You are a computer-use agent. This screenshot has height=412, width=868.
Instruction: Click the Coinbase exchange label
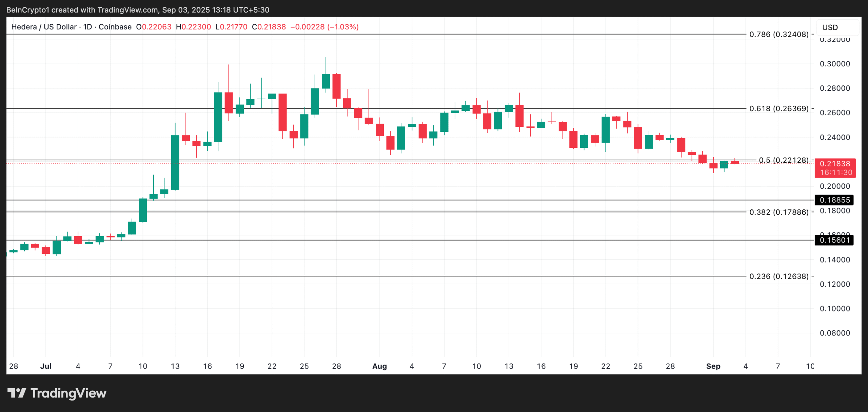(115, 27)
